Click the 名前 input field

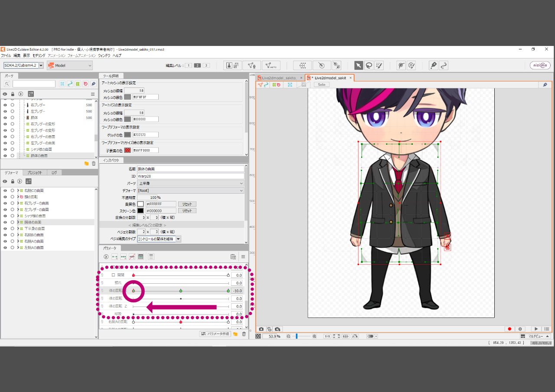coord(191,169)
